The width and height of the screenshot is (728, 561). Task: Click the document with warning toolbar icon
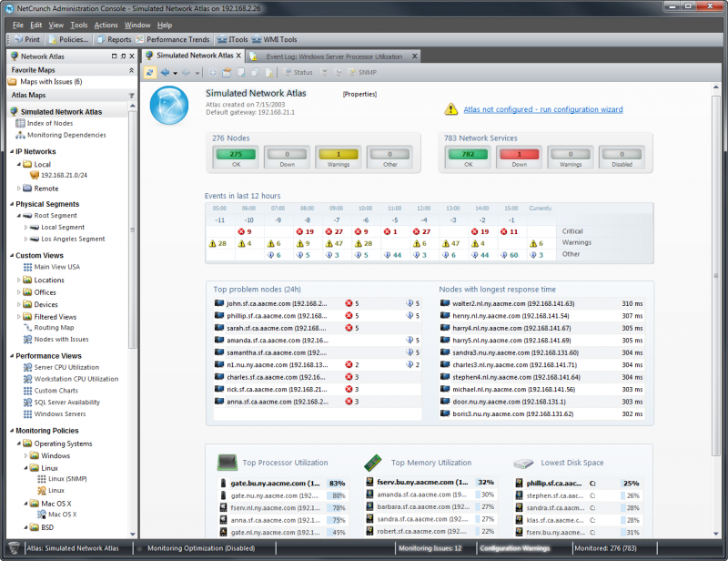tap(269, 73)
